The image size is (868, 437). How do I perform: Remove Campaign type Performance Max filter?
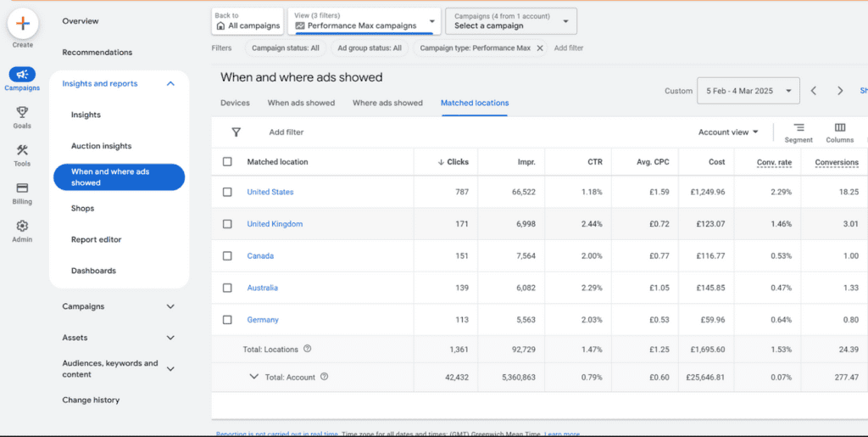click(x=540, y=48)
